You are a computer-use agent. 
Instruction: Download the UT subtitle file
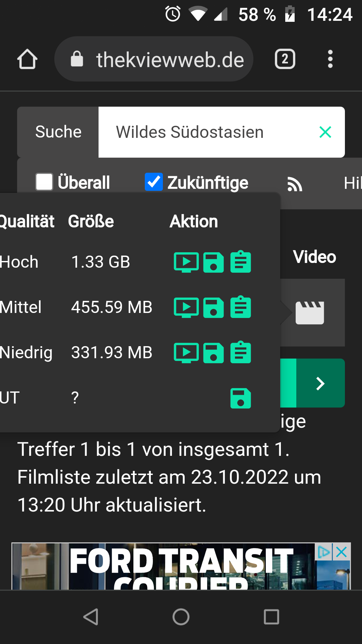pyautogui.click(x=241, y=398)
